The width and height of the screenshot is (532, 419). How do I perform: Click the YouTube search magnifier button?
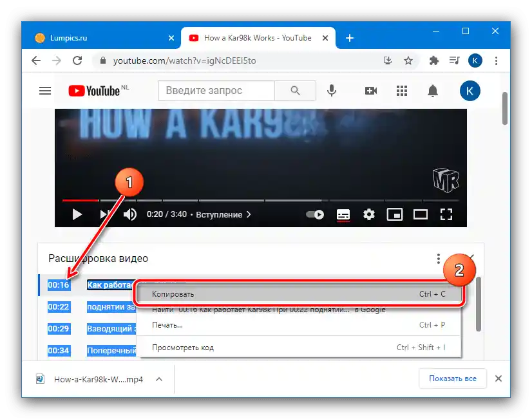click(295, 91)
